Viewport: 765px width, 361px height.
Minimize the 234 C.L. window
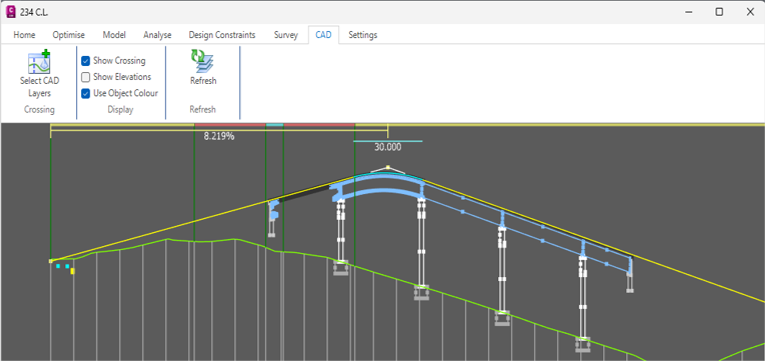click(689, 12)
